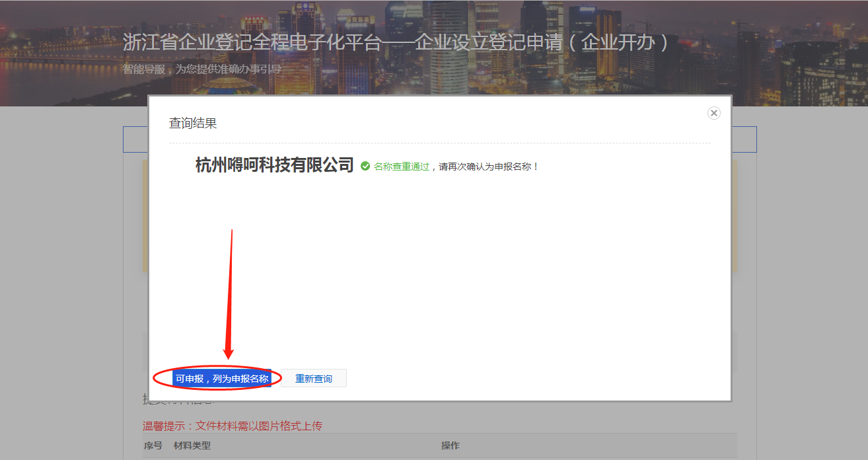Click the 浙江省企业登记全程电子化平台 page title
The height and width of the screenshot is (460, 868).
click(x=252, y=42)
